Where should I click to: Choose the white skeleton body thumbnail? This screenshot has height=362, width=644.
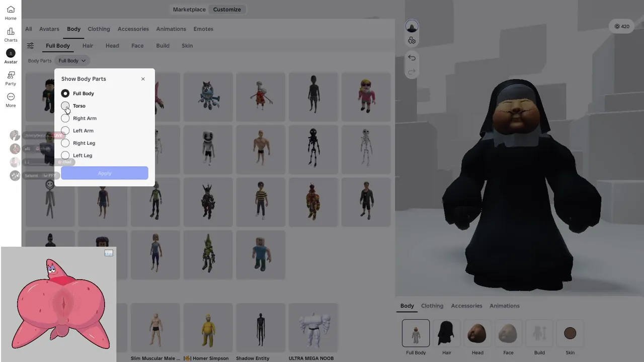pos(366,149)
